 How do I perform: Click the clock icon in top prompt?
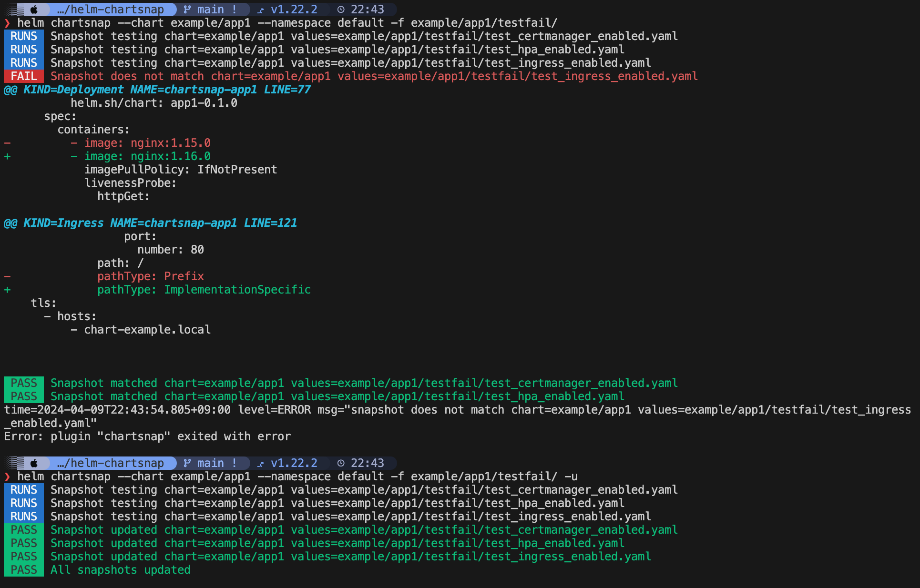(341, 10)
